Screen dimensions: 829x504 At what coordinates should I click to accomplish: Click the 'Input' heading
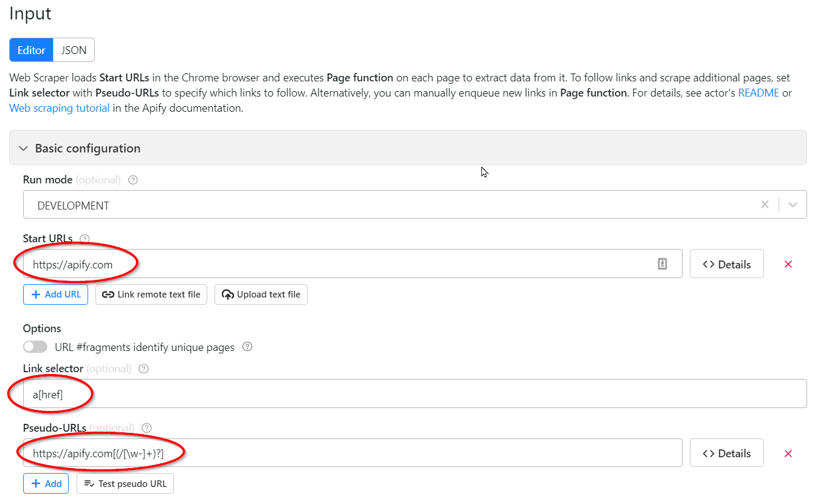click(30, 13)
